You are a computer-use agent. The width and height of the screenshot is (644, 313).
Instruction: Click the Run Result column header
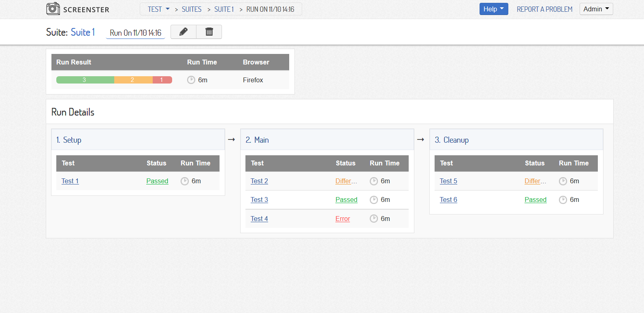click(x=74, y=62)
